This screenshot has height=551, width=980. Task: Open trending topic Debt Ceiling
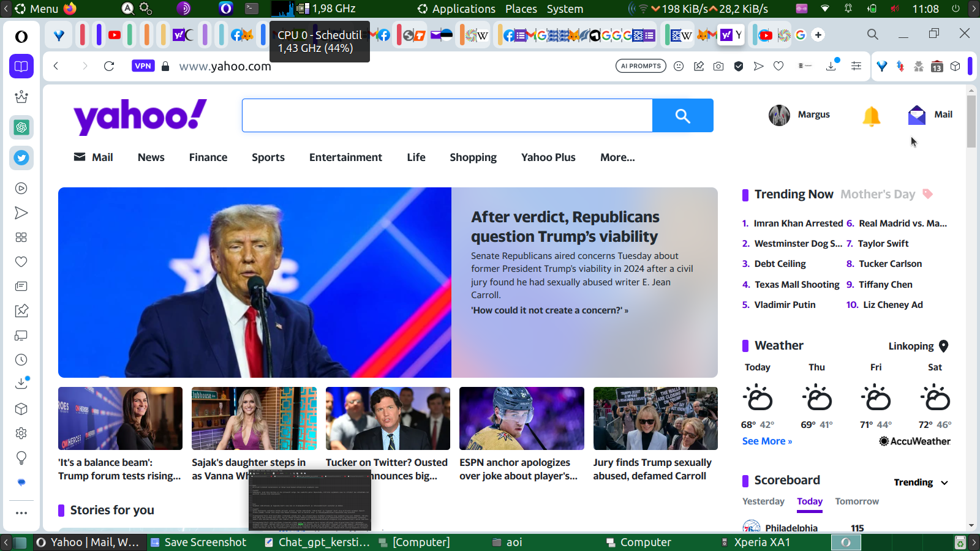coord(780,264)
